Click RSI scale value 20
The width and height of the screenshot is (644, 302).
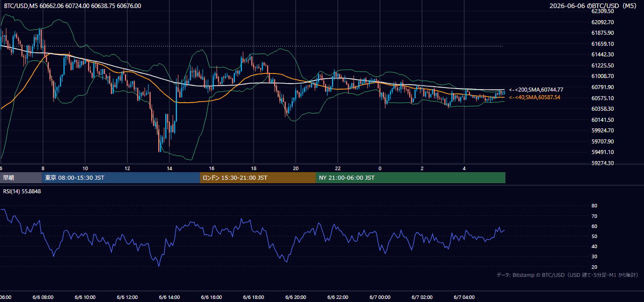click(x=594, y=267)
